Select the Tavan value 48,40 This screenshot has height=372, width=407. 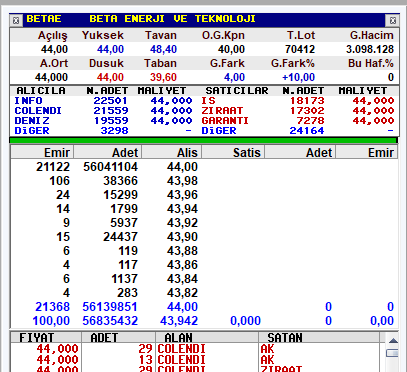coord(163,49)
